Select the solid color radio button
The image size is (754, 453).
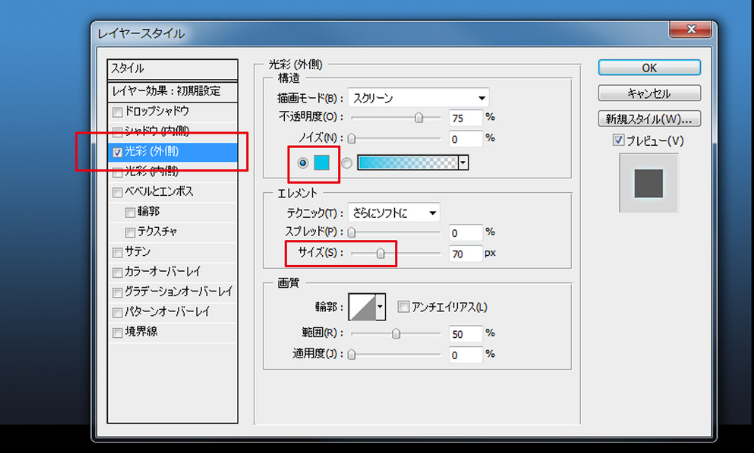click(303, 162)
